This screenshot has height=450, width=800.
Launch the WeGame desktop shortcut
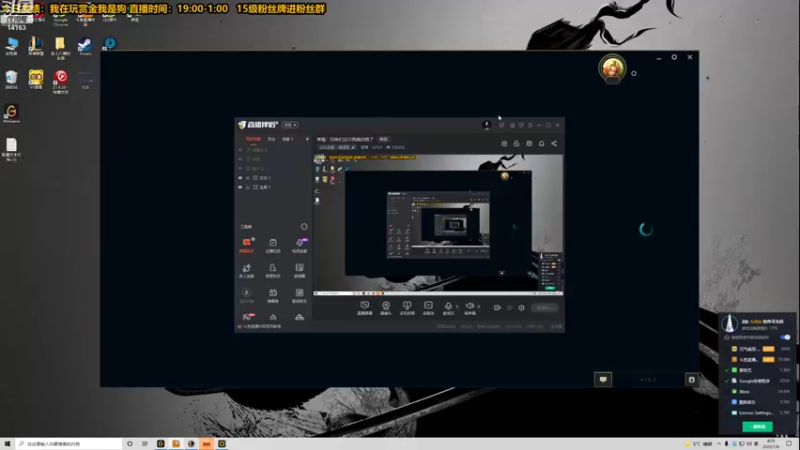(x=11, y=113)
